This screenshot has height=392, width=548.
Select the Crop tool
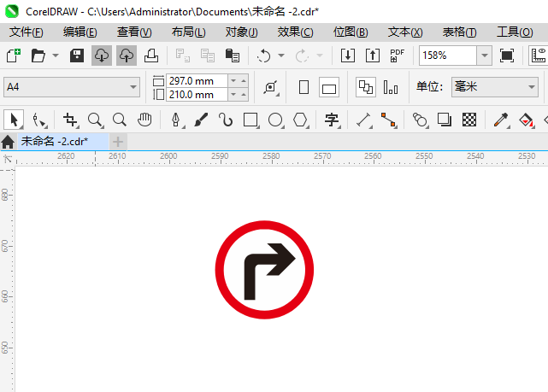coord(70,120)
